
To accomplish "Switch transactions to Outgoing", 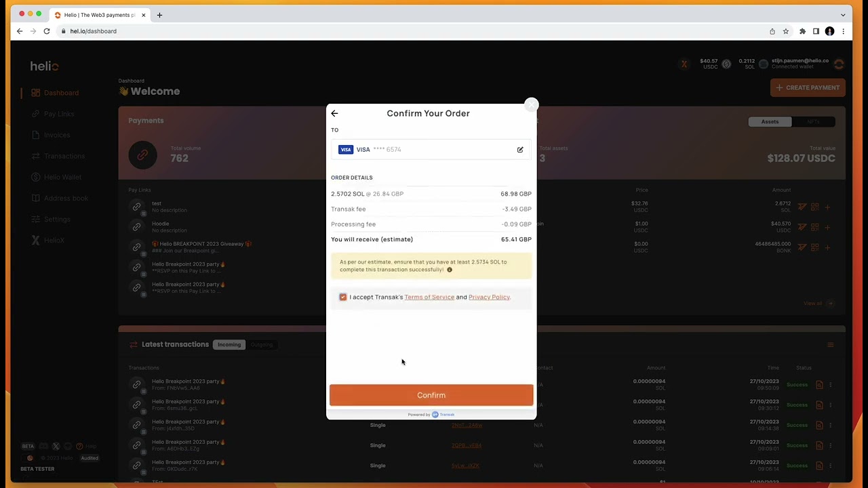I will point(261,344).
